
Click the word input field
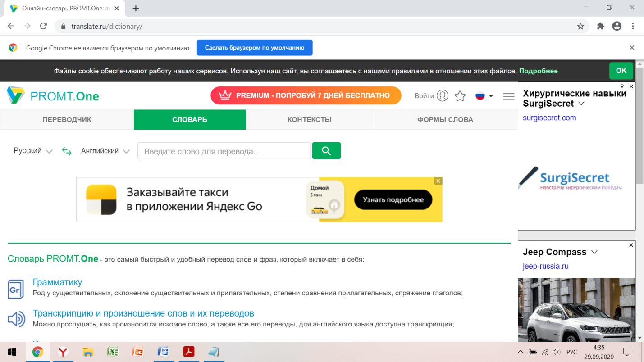224,151
